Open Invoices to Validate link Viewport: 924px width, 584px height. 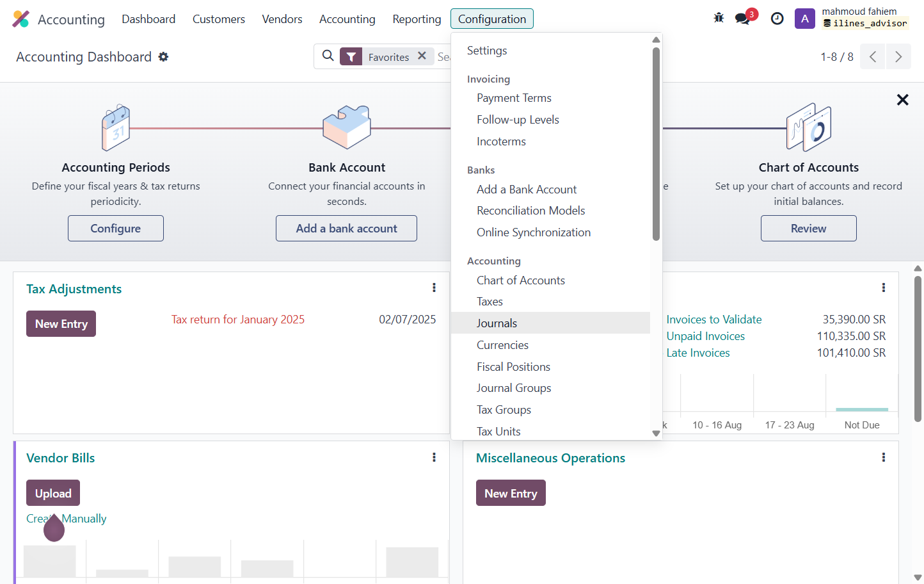pos(714,320)
